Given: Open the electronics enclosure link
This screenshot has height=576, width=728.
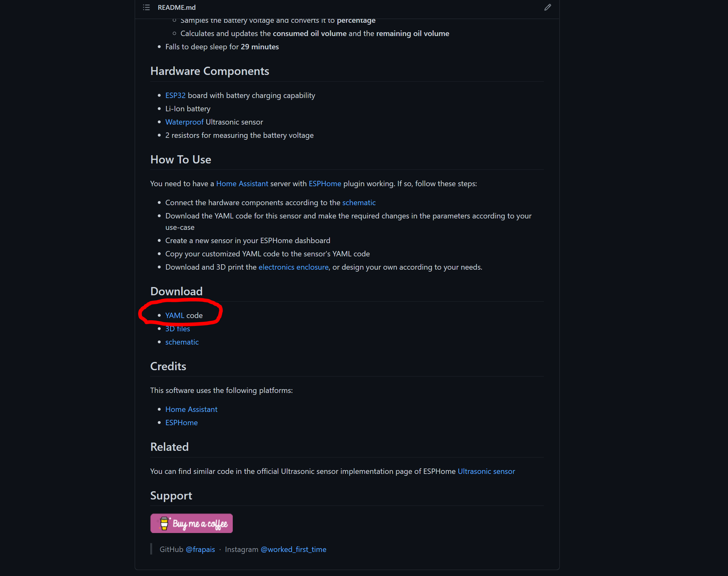Looking at the screenshot, I should [293, 267].
